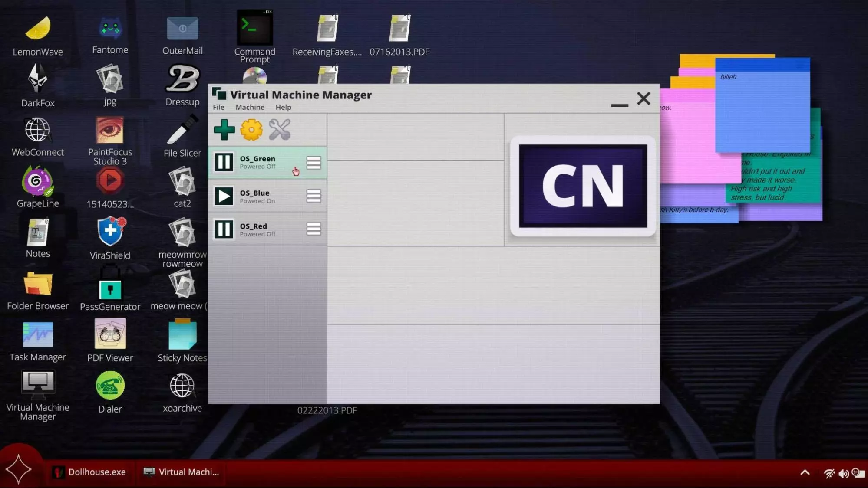Viewport: 868px width, 488px height.
Task: Toggle the play button for OS_Blue
Action: [224, 196]
